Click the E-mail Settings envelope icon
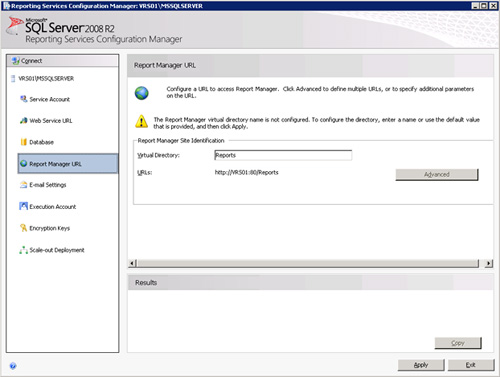Viewport: 500px width, 377px height. [23, 185]
